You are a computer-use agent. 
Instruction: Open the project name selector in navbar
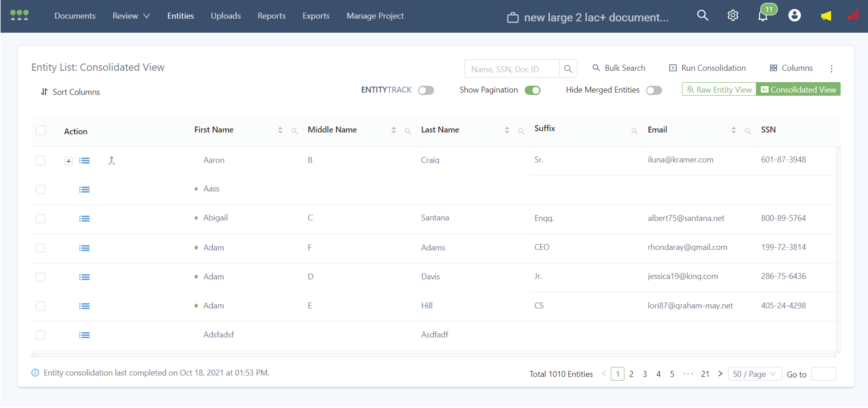tap(588, 17)
